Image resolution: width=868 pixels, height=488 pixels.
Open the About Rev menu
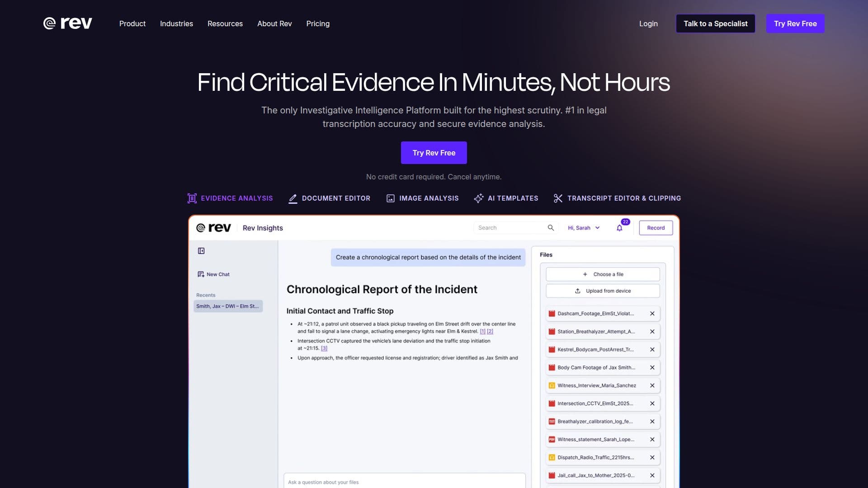pyautogui.click(x=274, y=23)
